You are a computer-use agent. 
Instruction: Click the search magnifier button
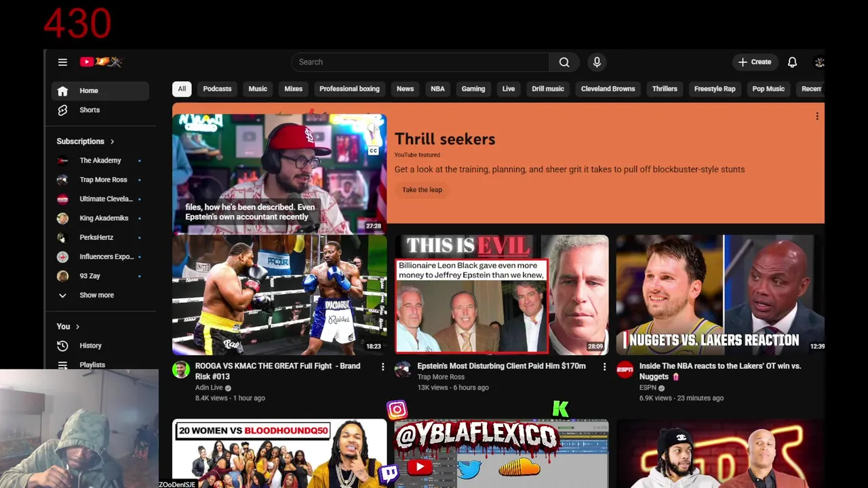coord(564,62)
